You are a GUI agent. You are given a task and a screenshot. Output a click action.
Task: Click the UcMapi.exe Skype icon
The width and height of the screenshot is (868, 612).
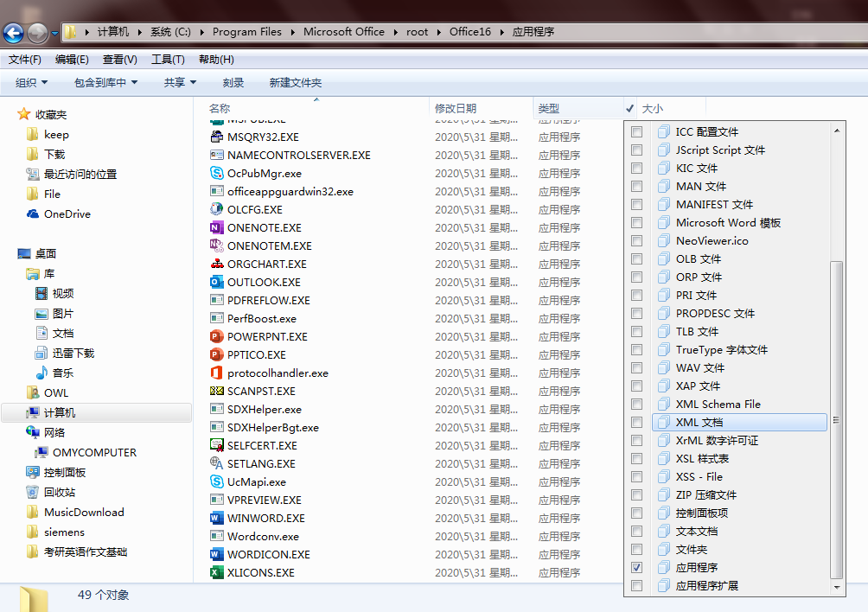pos(216,482)
